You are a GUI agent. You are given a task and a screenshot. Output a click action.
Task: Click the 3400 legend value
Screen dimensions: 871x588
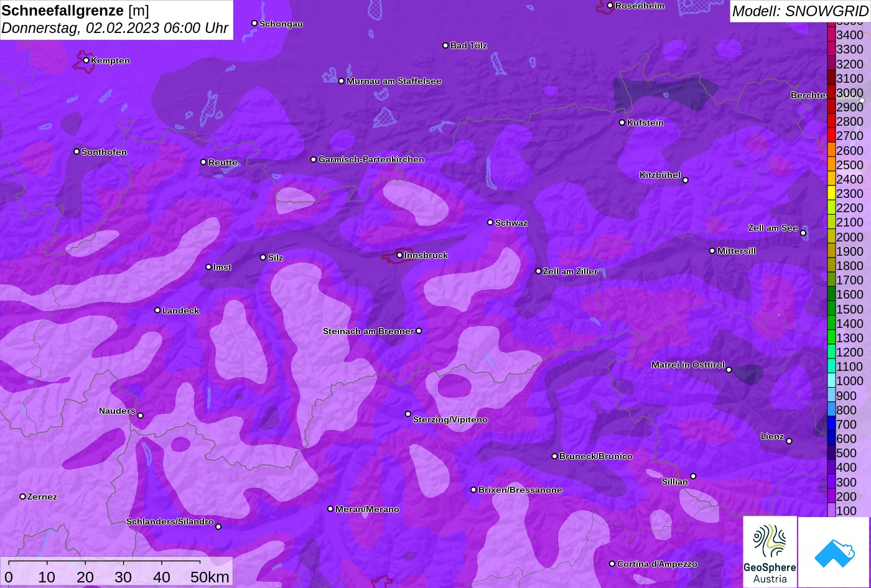click(850, 35)
